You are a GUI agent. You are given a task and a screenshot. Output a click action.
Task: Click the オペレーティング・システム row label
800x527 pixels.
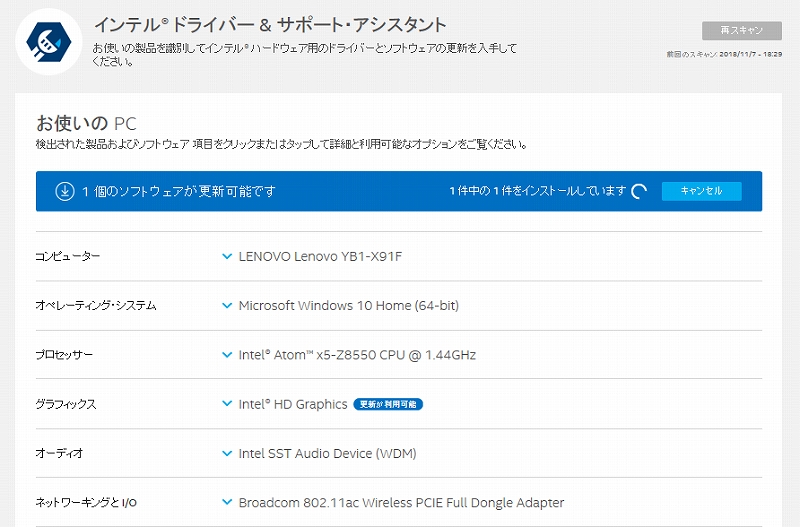click(96, 306)
